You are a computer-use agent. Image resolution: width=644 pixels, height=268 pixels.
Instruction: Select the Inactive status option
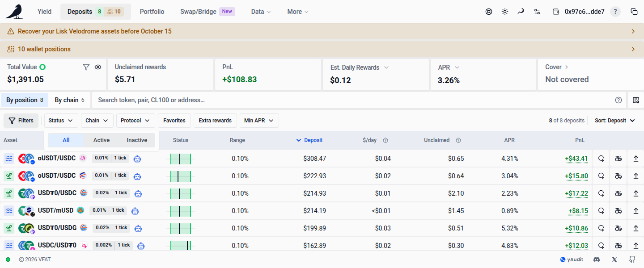pyautogui.click(x=137, y=140)
